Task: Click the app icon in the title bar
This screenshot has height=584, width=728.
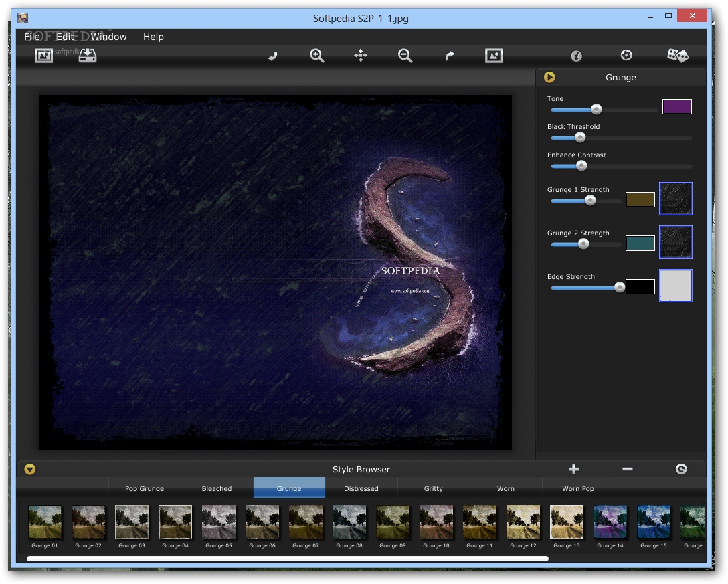Action: tap(23, 18)
